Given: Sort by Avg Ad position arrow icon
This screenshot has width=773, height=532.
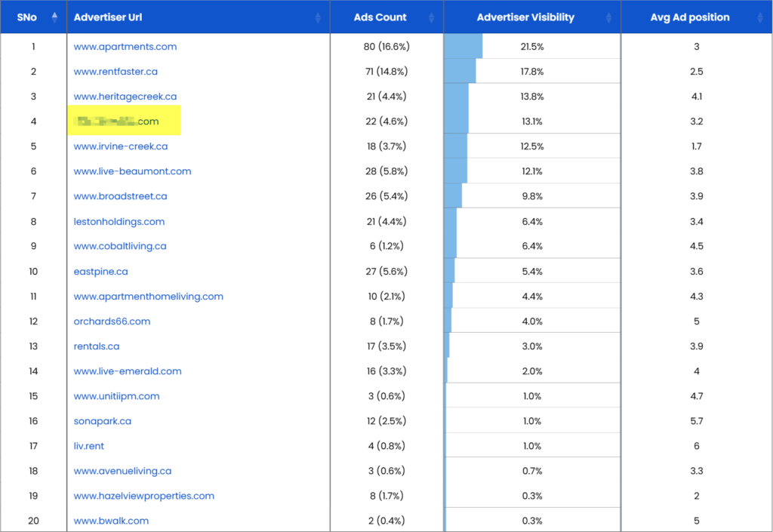Looking at the screenshot, I should tap(760, 18).
